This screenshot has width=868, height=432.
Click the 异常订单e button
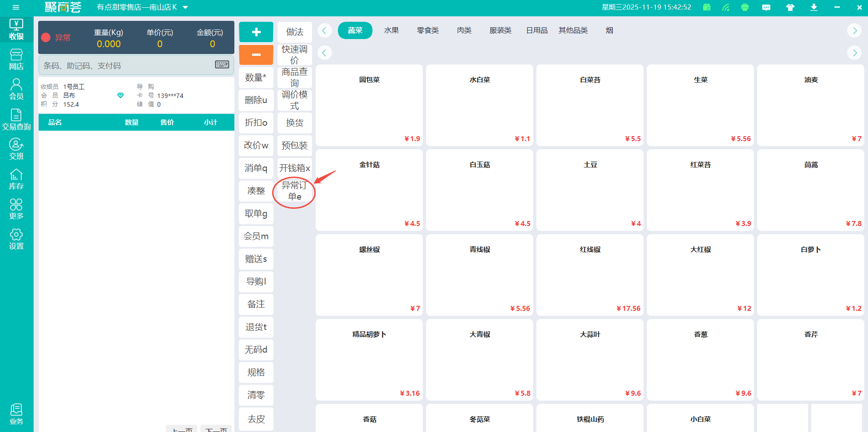(295, 191)
